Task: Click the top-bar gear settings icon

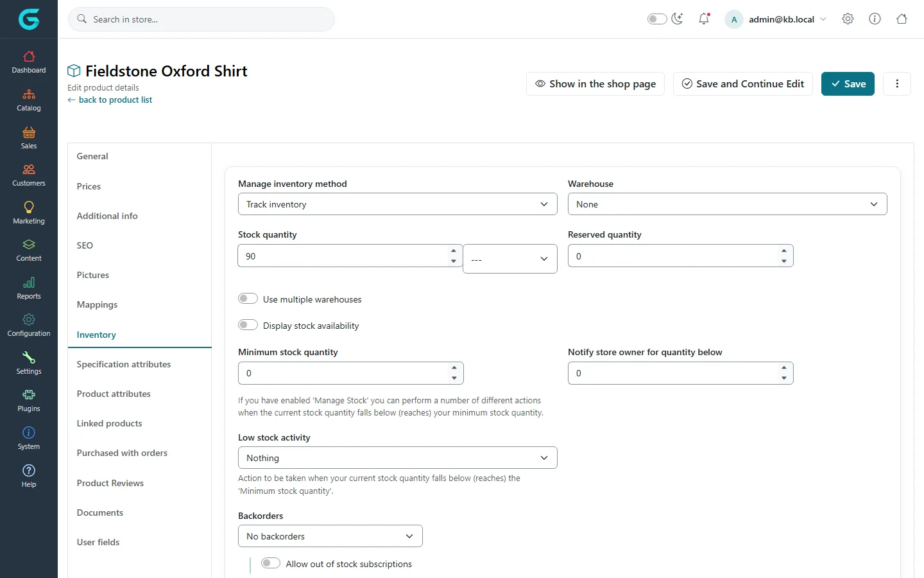Action: [x=848, y=19]
